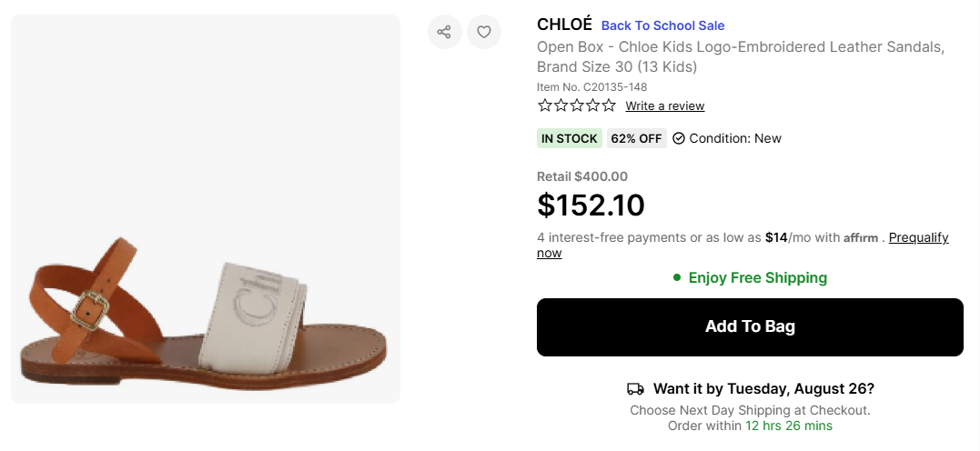Select the fifth rating star
The width and height of the screenshot is (980, 451).
[609, 105]
